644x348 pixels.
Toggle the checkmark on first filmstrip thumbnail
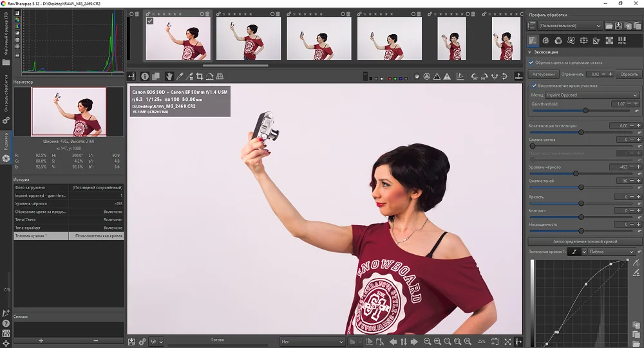tap(150, 21)
